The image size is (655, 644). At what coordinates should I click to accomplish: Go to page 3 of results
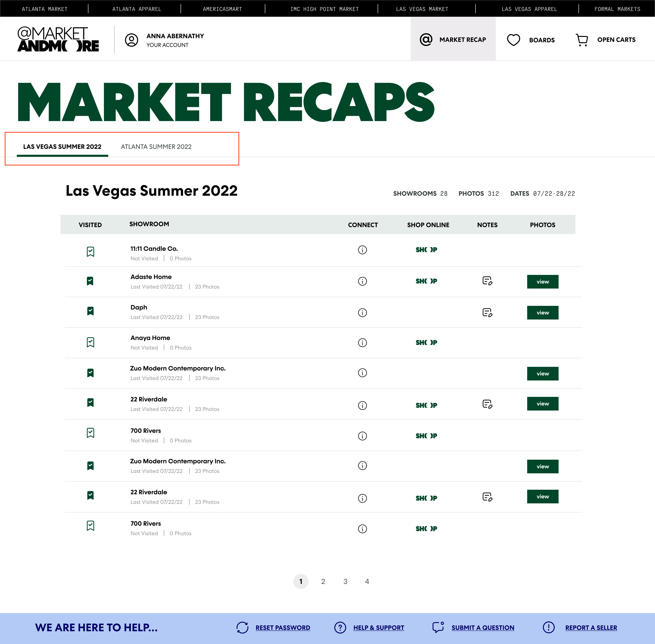tap(345, 581)
